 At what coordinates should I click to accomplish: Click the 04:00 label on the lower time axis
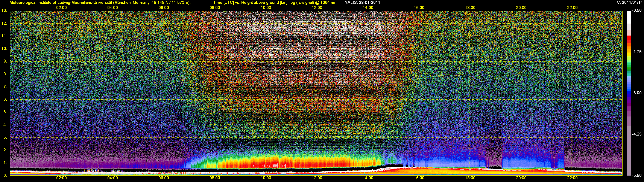click(x=112, y=178)
